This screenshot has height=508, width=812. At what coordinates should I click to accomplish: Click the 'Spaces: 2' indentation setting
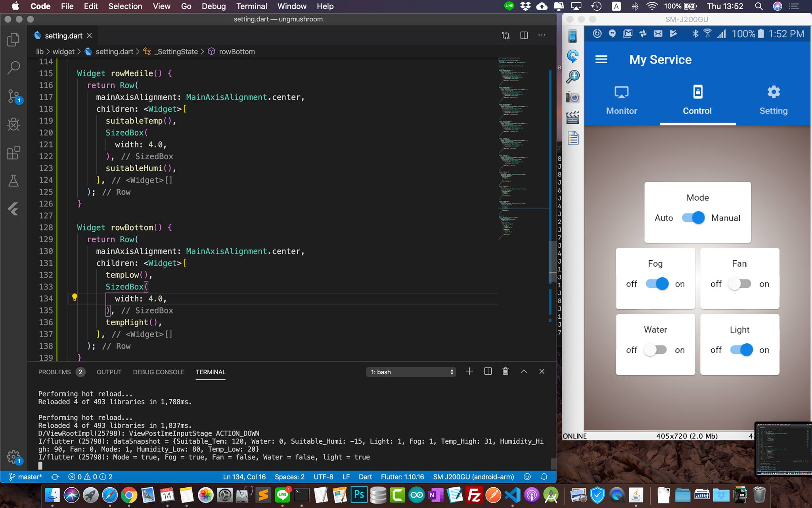click(289, 477)
